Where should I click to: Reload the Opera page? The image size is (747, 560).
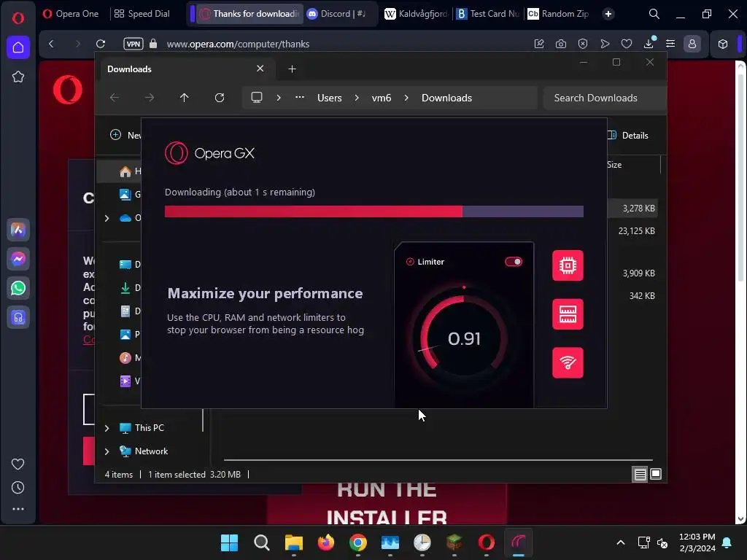pyautogui.click(x=101, y=44)
